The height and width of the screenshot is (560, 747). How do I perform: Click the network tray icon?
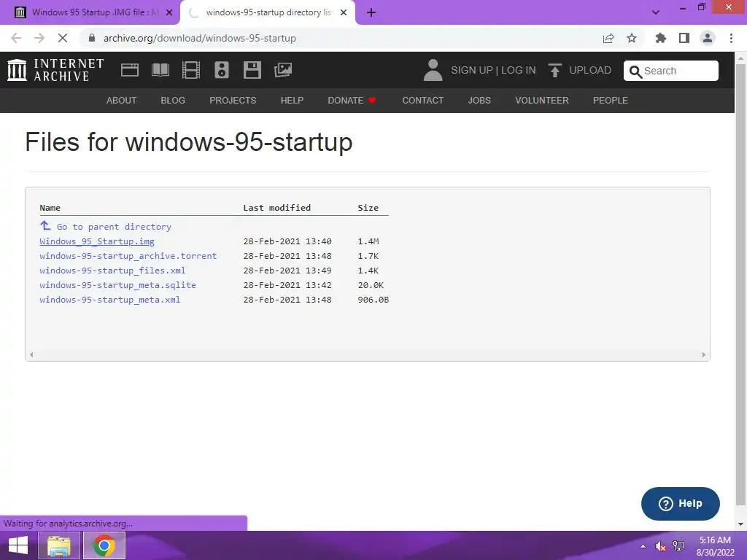point(678,546)
